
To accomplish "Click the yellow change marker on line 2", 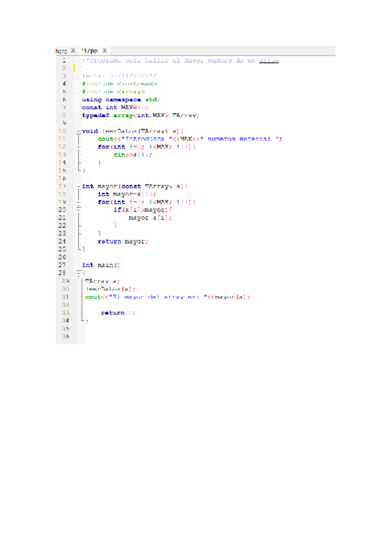I will pyautogui.click(x=74, y=68).
